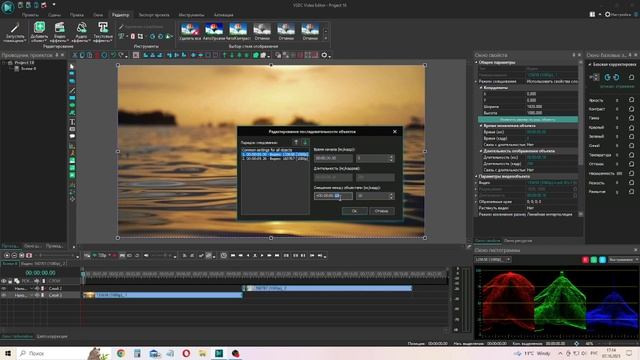This screenshot has height=360, width=640.
Task: Click reset all icon in Basic effects header
Action: pyautogui.click(x=631, y=77)
